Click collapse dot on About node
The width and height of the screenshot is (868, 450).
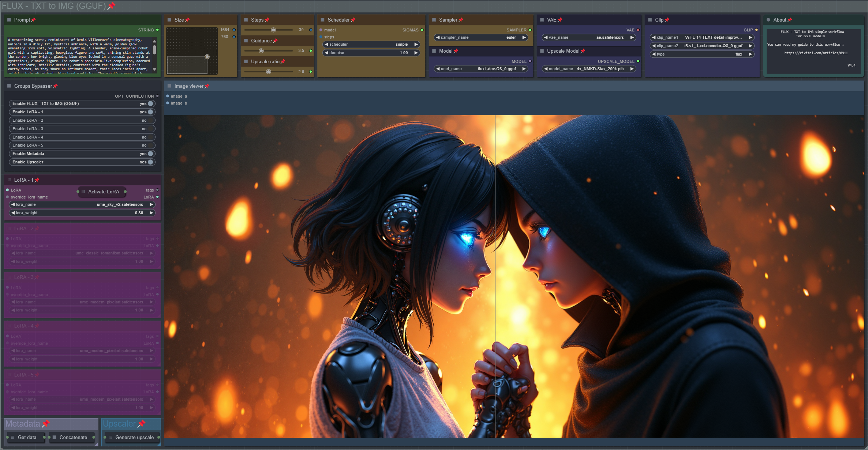coord(768,20)
